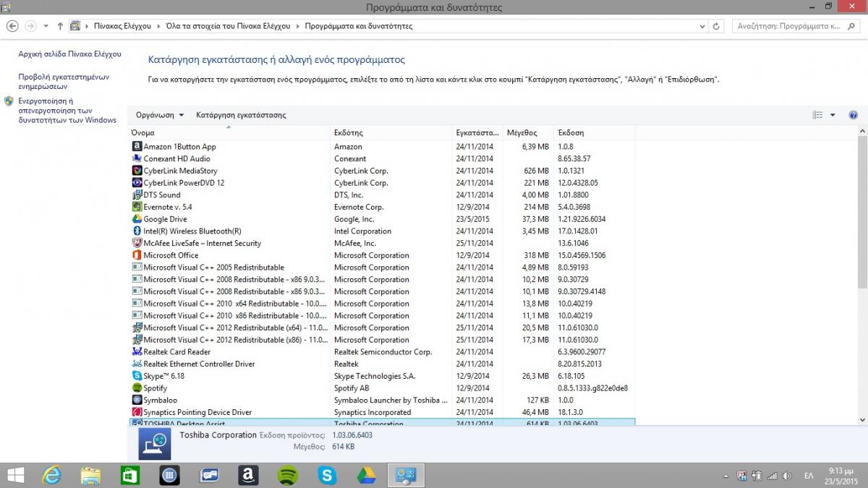Image resolution: width=868 pixels, height=488 pixels.
Task: Launch Windows Store from the taskbar
Action: coord(129,475)
